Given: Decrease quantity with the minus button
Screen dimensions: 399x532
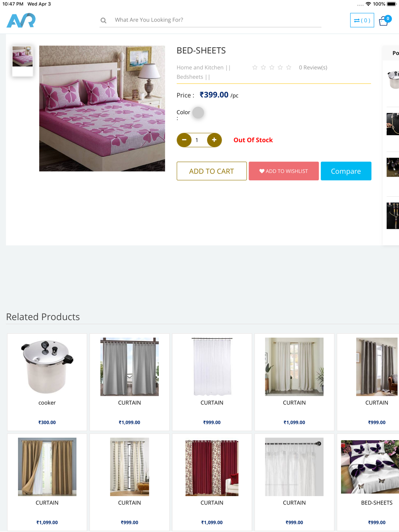Looking at the screenshot, I should 184,140.
